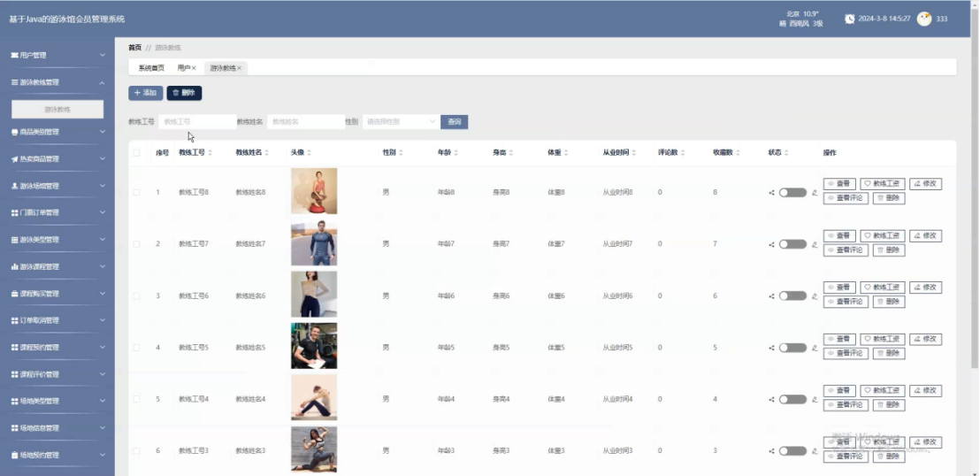This screenshot has width=980, height=476.
Task: Sort table by 教练工号 column arrows
Action: pyautogui.click(x=210, y=153)
